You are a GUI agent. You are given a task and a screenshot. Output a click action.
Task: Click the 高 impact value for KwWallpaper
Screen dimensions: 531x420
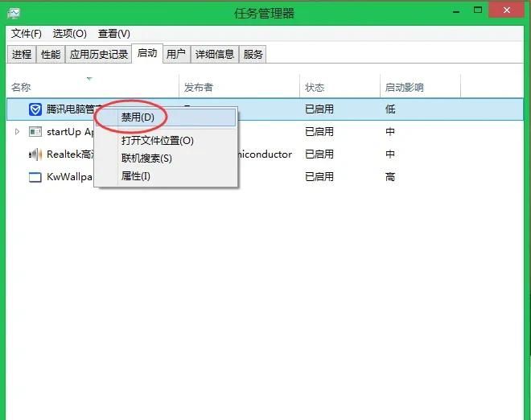(x=390, y=176)
